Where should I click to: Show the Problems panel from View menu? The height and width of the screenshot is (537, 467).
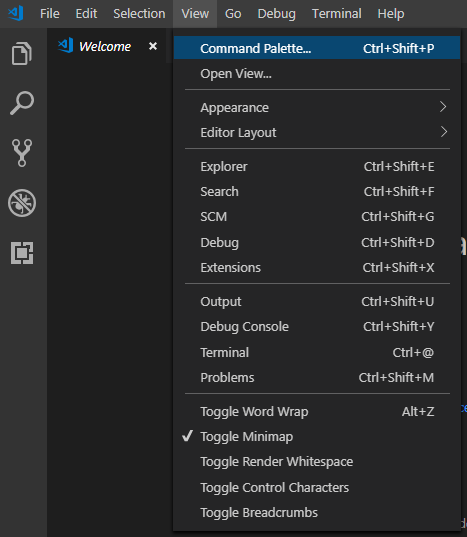coord(317,377)
